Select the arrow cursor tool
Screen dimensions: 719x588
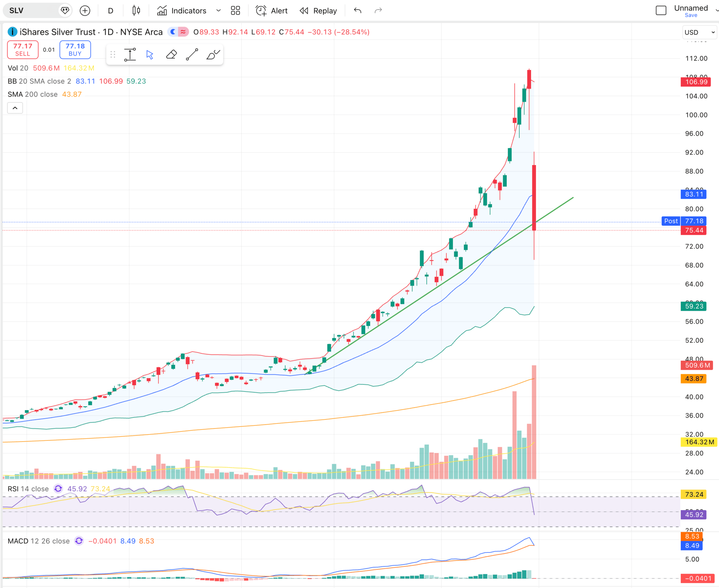click(150, 55)
